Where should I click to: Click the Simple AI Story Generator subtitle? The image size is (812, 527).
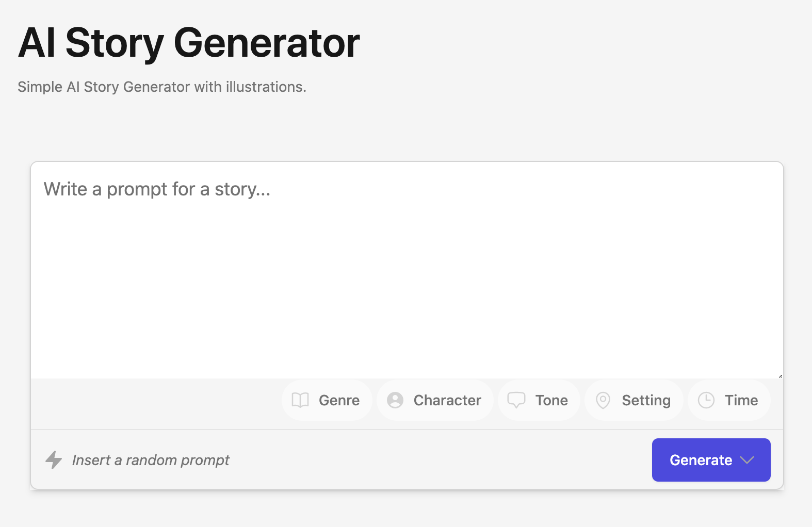point(162,87)
